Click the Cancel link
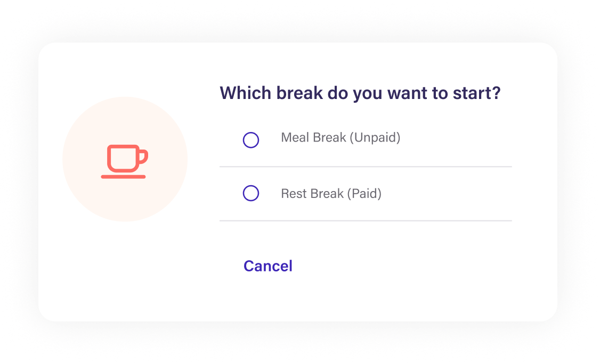This screenshot has height=364, width=600. pos(268,266)
